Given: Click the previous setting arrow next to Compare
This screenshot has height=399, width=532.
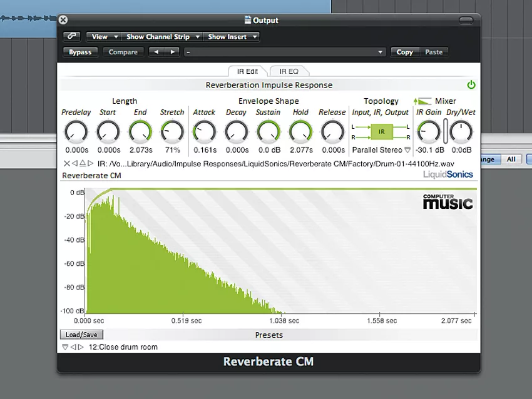Looking at the screenshot, I should pos(156,53).
